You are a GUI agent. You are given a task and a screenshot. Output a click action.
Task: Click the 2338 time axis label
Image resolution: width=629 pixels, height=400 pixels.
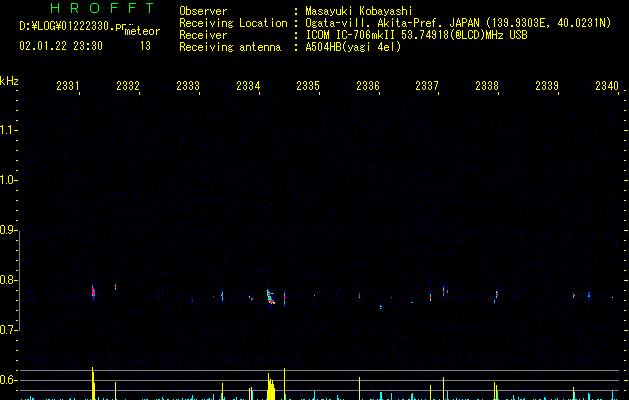pyautogui.click(x=487, y=86)
